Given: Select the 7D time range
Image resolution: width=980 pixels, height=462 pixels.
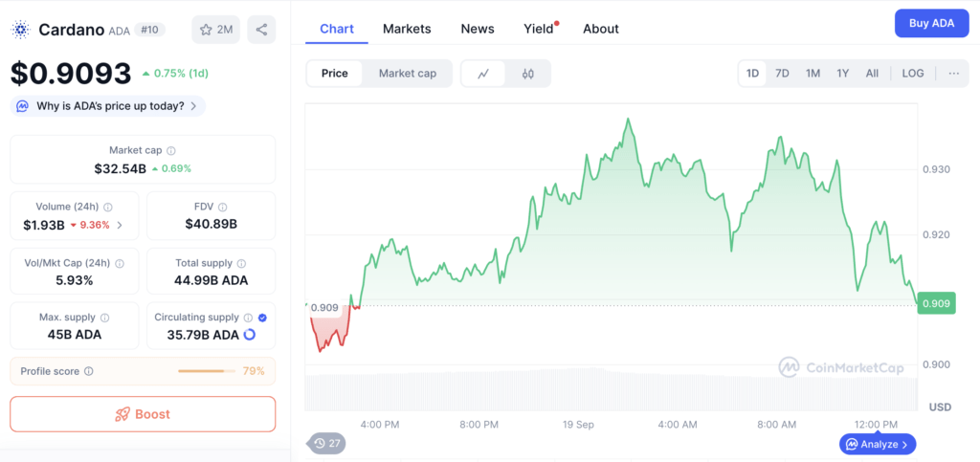Looking at the screenshot, I should [x=782, y=73].
